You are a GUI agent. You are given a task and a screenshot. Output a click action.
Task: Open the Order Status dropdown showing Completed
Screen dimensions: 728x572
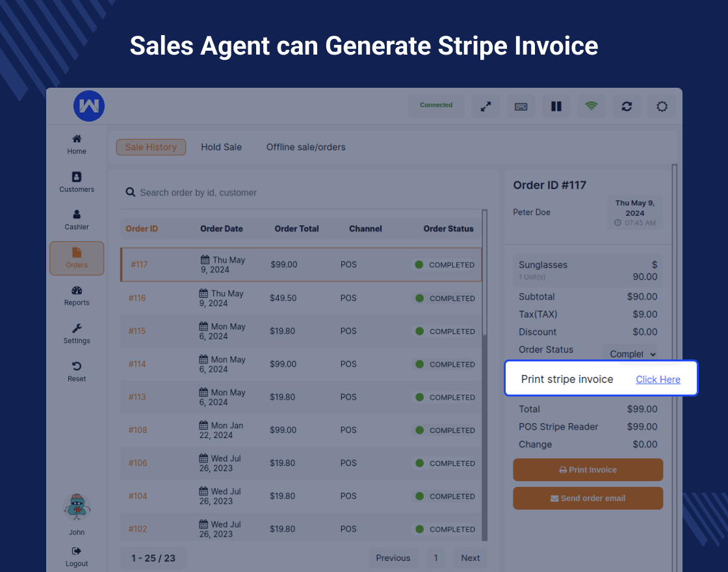tap(633, 354)
